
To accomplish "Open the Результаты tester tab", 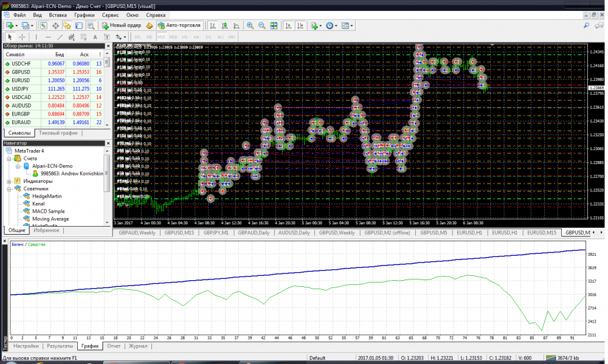I will [x=60, y=346].
